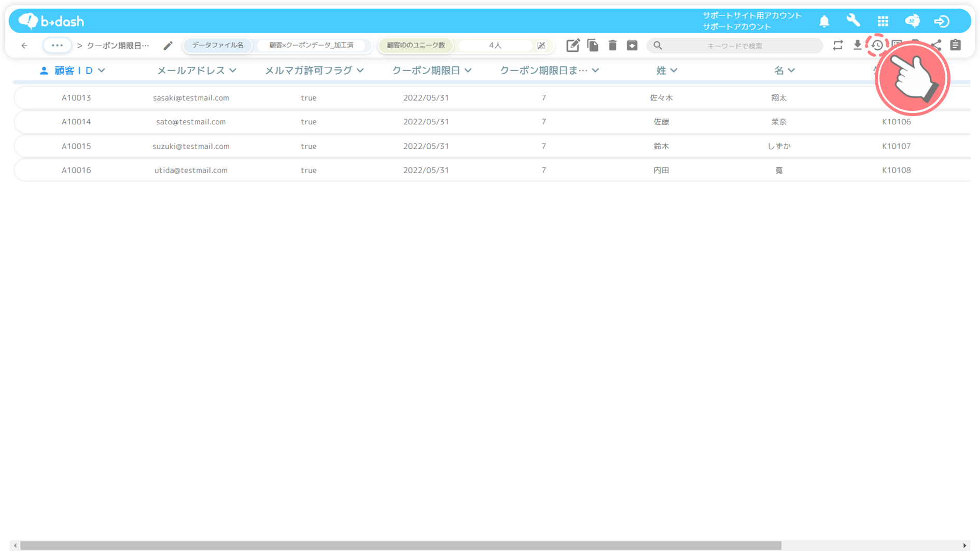Expand the 姓 column dropdown
The height and width of the screenshot is (551, 980).
[674, 70]
